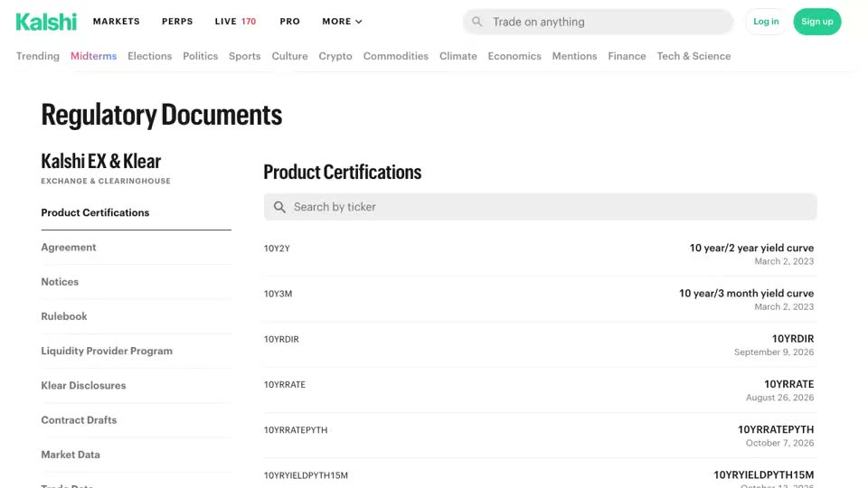Open the LIVE 170 menu item

tap(235, 22)
